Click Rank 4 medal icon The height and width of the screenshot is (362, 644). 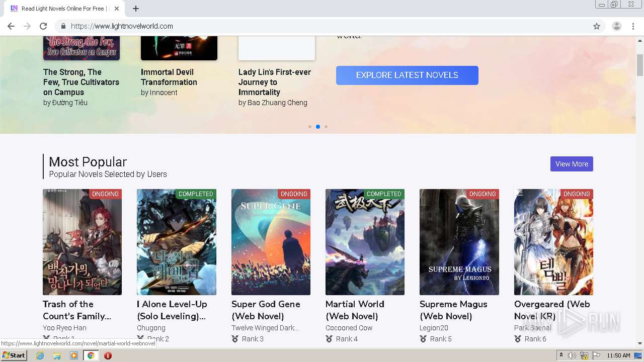tap(329, 339)
